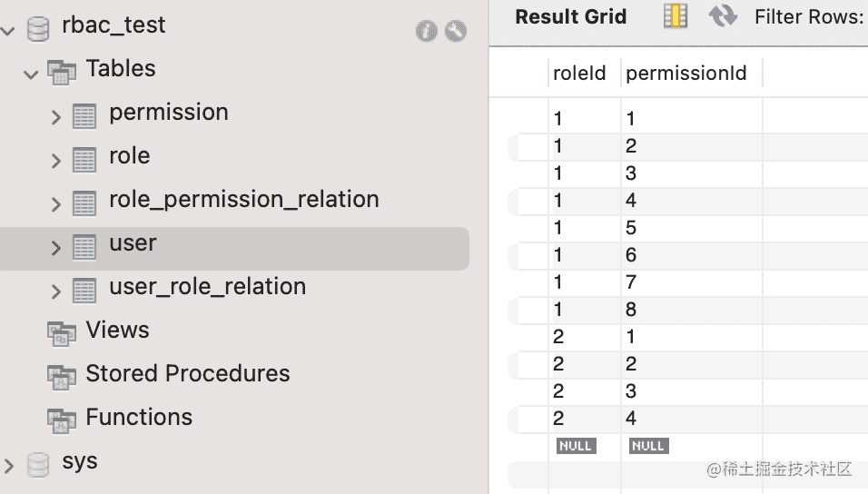Screen dimensions: 868x494
Task: Click the sys database icon
Action: click(x=38, y=464)
